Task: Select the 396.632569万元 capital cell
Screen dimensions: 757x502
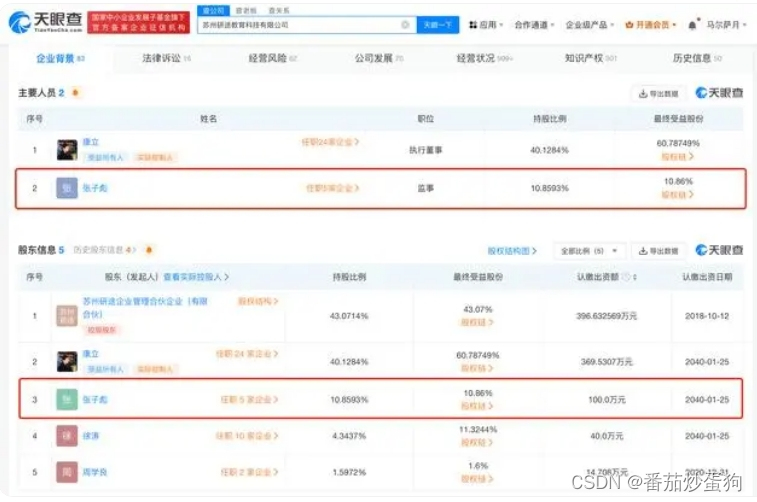Action: (606, 316)
